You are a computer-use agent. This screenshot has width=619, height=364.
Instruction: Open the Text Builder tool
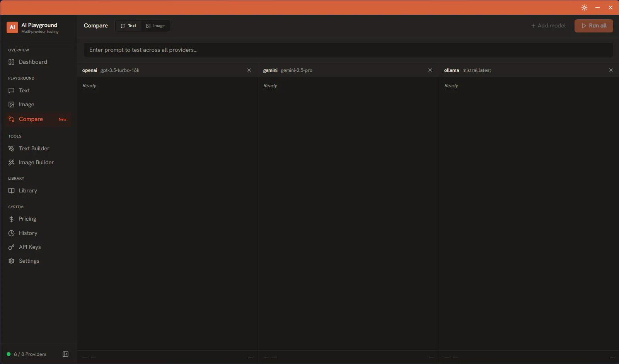pyautogui.click(x=38, y=148)
